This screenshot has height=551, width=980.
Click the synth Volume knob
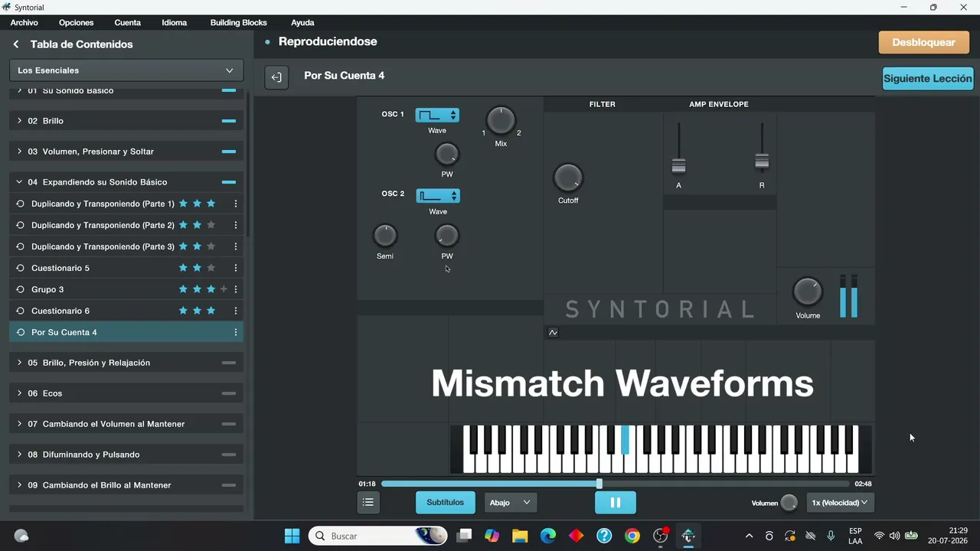click(808, 292)
